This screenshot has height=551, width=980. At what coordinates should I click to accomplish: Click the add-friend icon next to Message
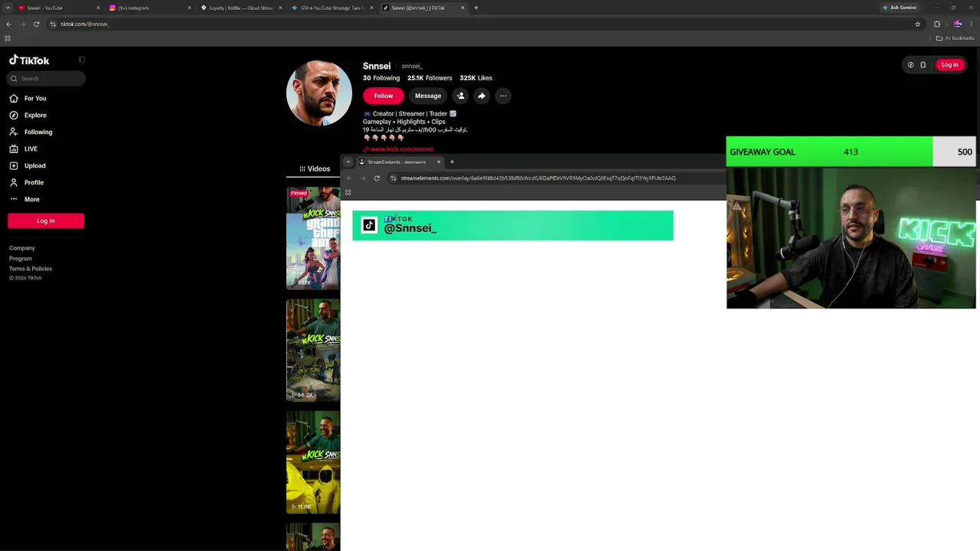pyautogui.click(x=460, y=96)
